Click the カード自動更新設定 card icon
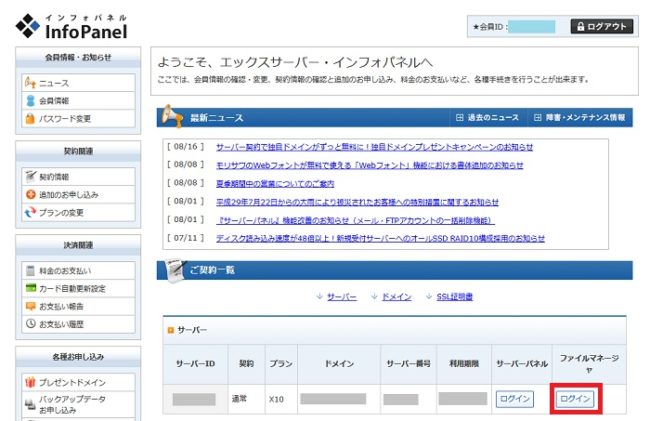The image size is (650, 421). tap(31, 288)
